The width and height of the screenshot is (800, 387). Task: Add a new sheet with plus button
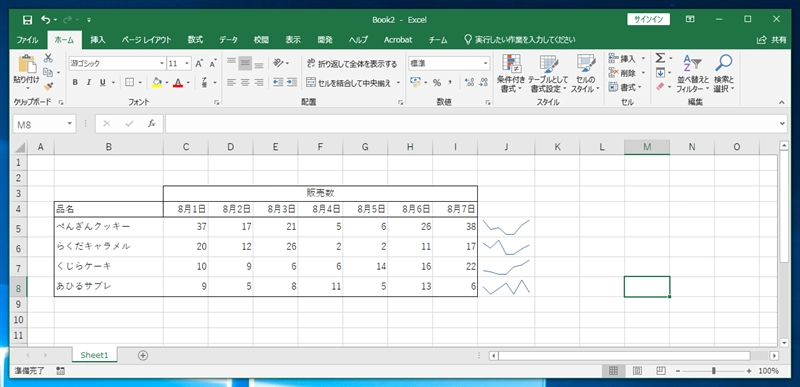coord(143,355)
